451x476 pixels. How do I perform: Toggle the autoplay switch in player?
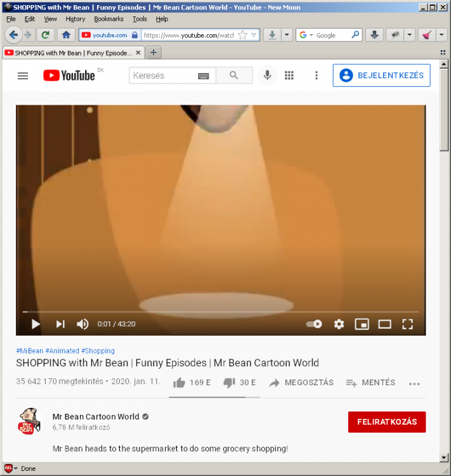click(314, 324)
